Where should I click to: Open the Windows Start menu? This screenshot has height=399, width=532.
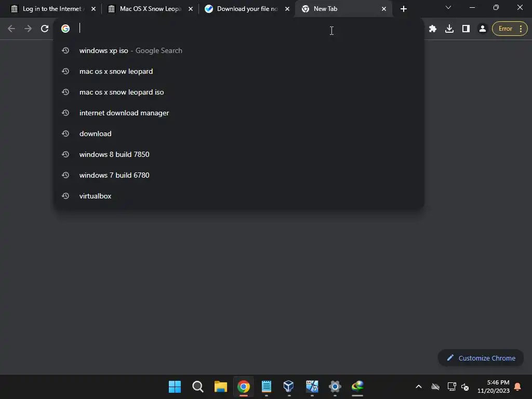tap(175, 387)
